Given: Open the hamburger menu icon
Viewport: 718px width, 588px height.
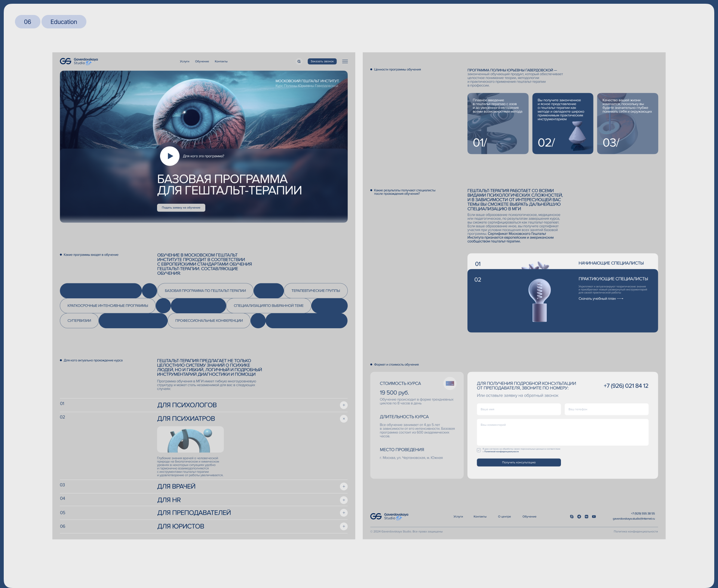Looking at the screenshot, I should coord(345,61).
